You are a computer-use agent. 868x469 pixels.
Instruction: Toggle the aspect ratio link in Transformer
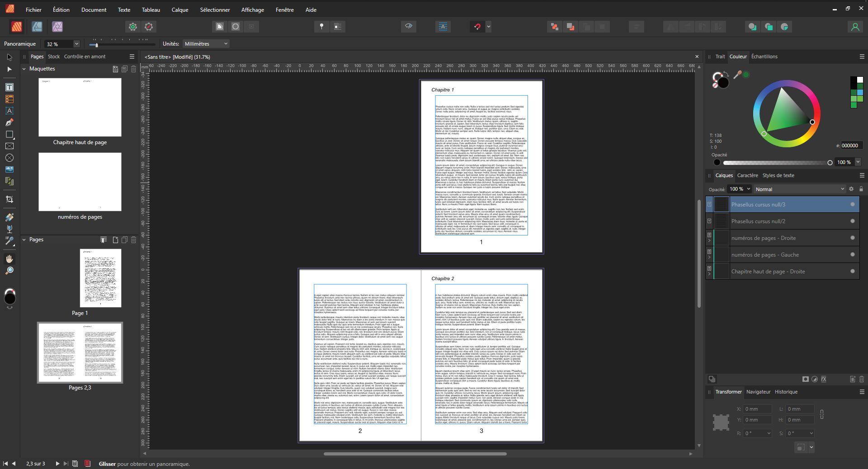click(822, 414)
